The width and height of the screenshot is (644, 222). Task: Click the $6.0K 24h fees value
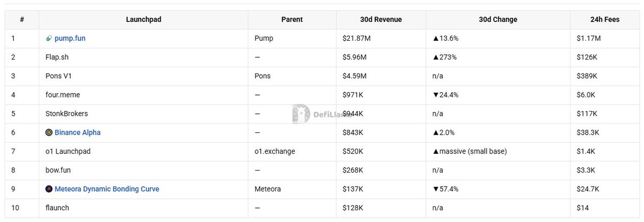[x=586, y=95]
